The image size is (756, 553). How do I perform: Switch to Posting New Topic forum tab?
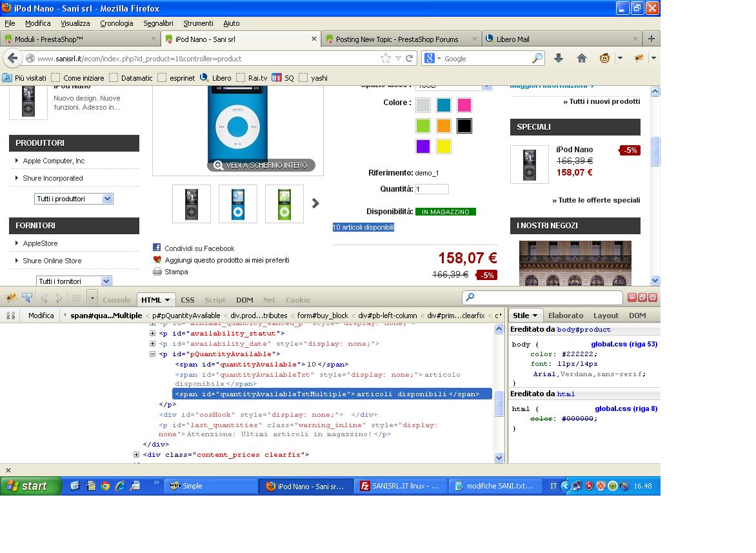(401, 39)
